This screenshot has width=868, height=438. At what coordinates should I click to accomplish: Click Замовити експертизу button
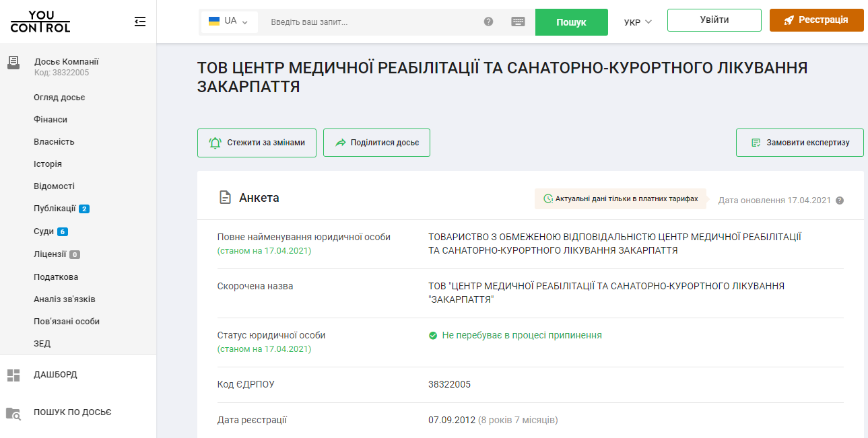(799, 143)
